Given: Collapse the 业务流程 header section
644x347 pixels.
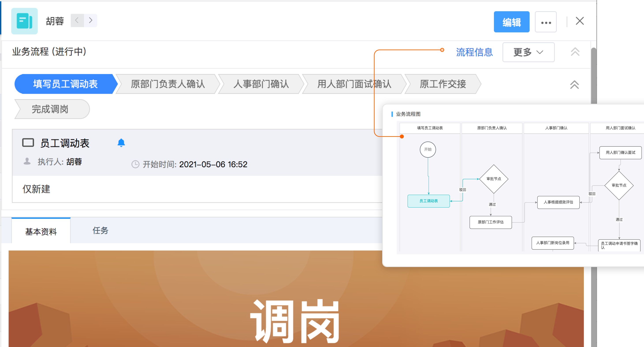Looking at the screenshot, I should (575, 52).
